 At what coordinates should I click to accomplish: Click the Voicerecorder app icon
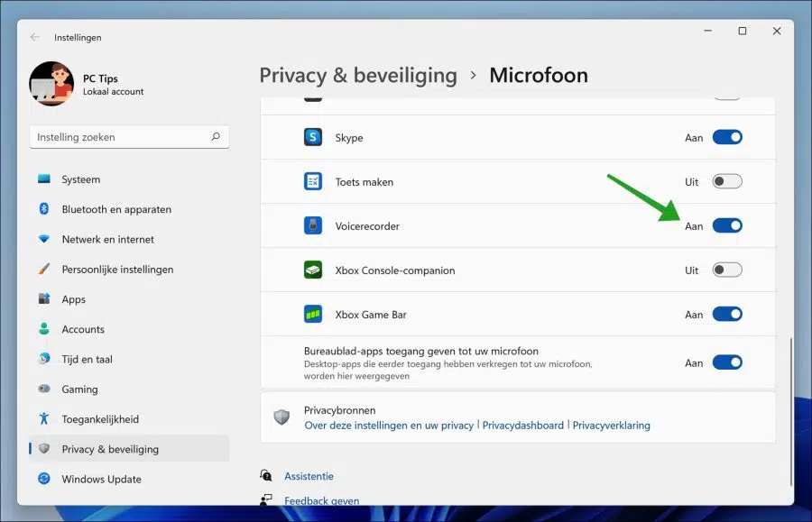pos(313,225)
